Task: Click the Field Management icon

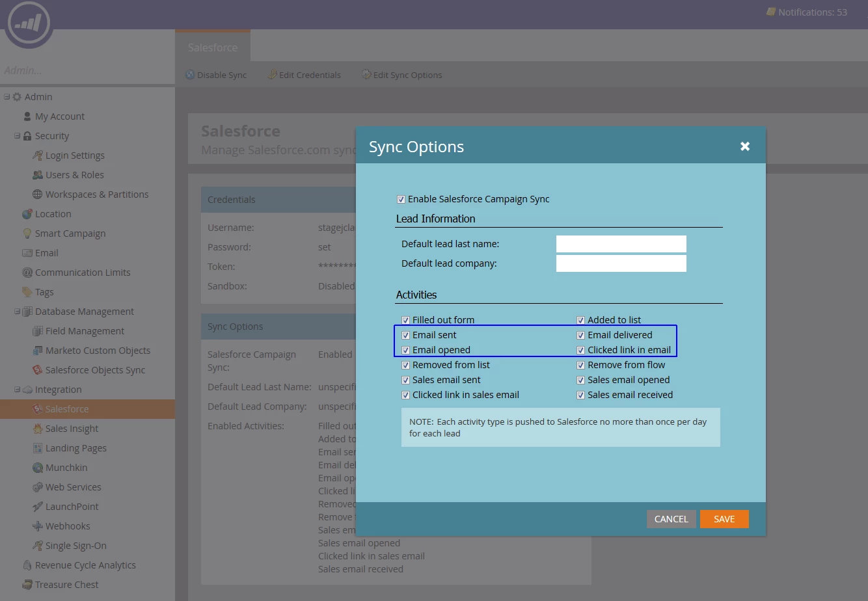Action: pos(38,331)
